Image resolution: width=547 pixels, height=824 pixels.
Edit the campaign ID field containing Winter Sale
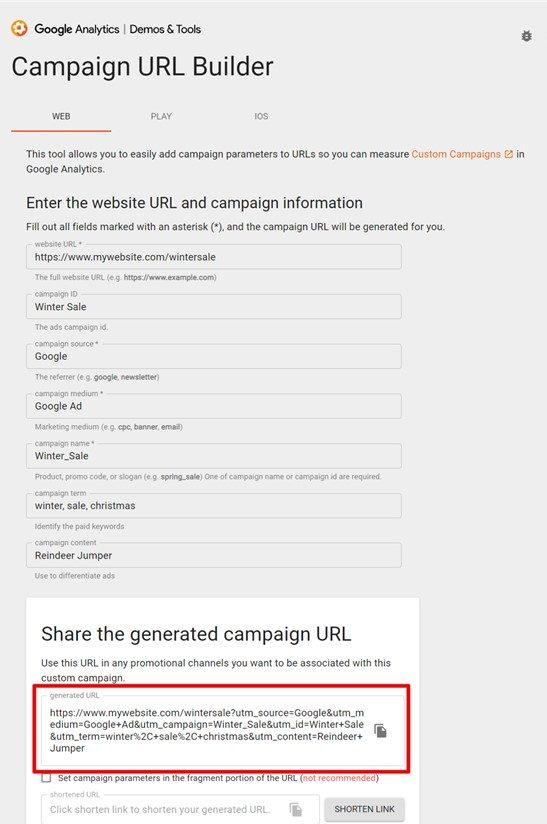point(214,306)
